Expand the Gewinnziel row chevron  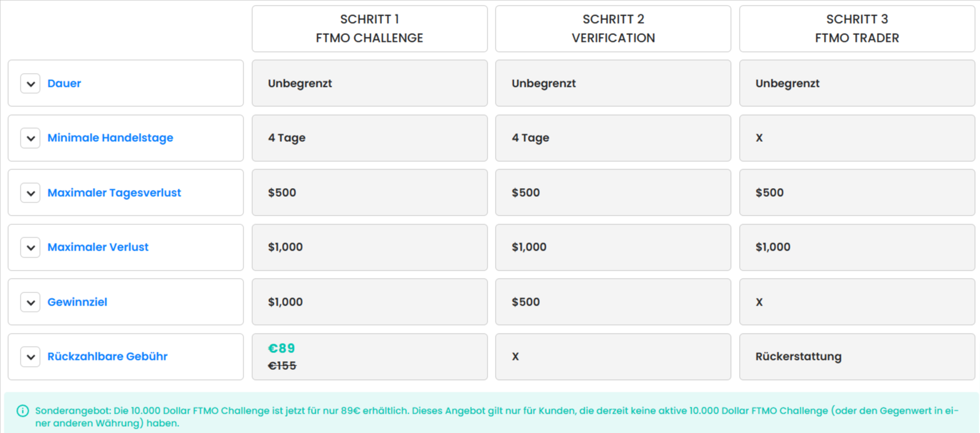tap(30, 302)
